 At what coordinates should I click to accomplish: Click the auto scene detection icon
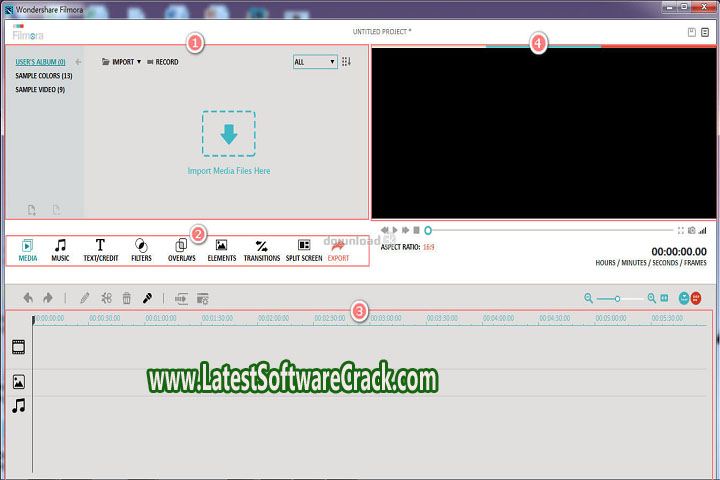click(181, 299)
